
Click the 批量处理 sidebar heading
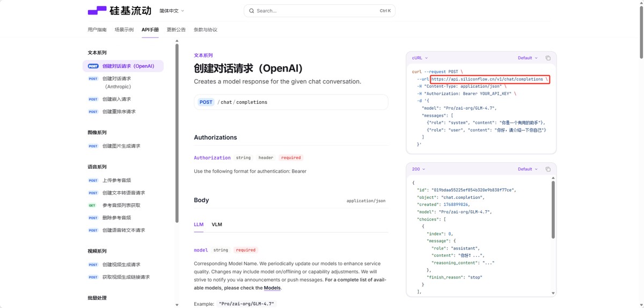(x=97, y=298)
